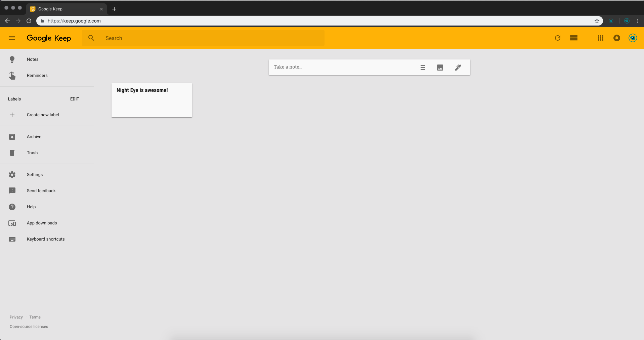Open the Privacy link
The image size is (644, 340).
tap(16, 317)
